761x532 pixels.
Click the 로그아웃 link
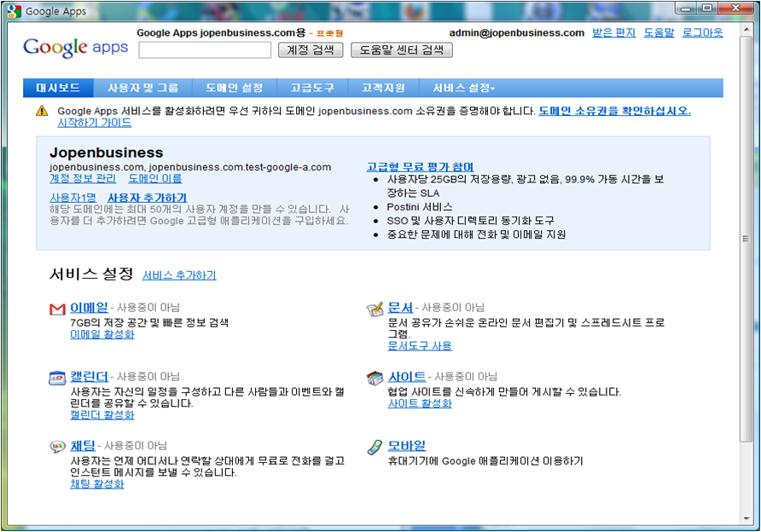(x=703, y=33)
